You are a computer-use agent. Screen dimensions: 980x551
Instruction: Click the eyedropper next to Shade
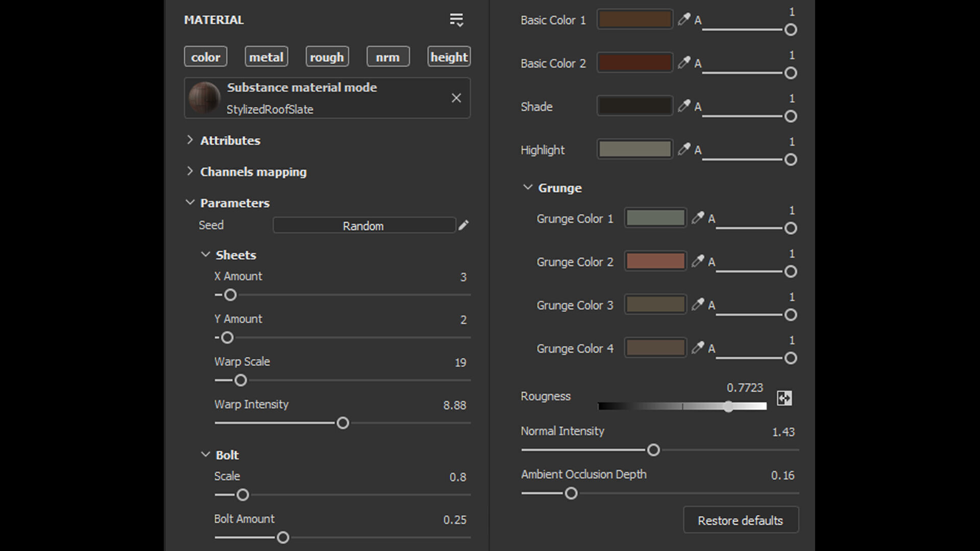pyautogui.click(x=683, y=106)
